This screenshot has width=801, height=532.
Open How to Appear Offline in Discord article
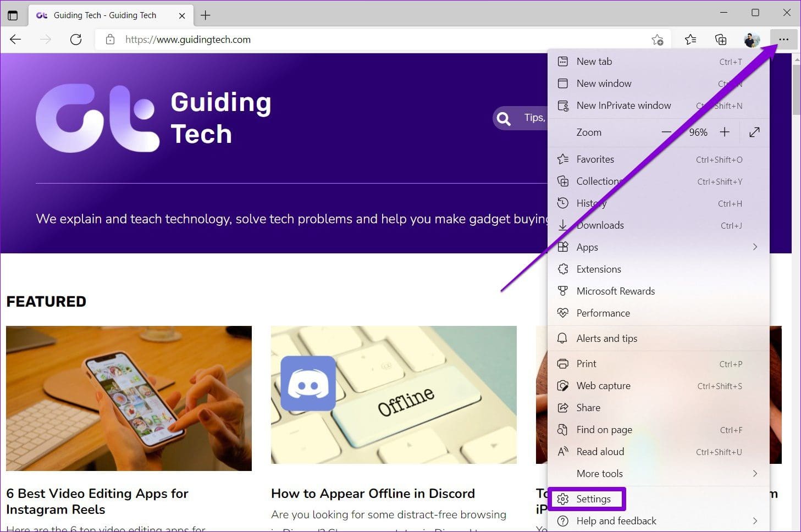tap(373, 494)
